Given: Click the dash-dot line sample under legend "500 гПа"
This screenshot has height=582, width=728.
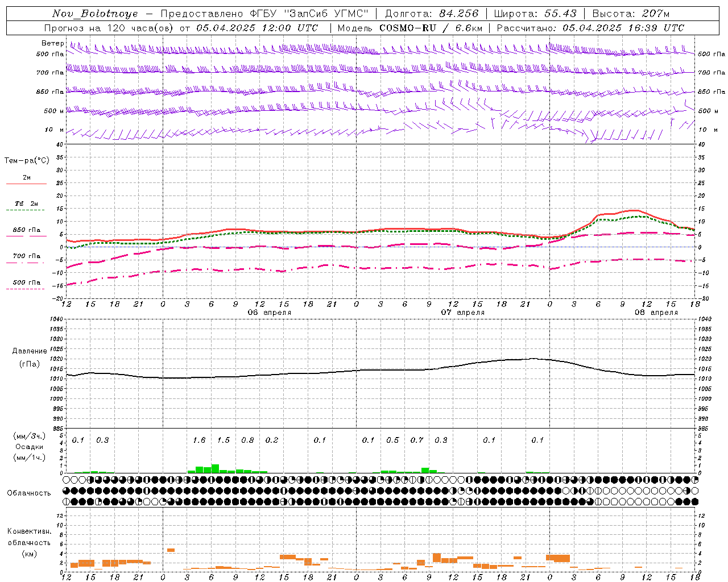Looking at the screenshot, I should click(27, 289).
